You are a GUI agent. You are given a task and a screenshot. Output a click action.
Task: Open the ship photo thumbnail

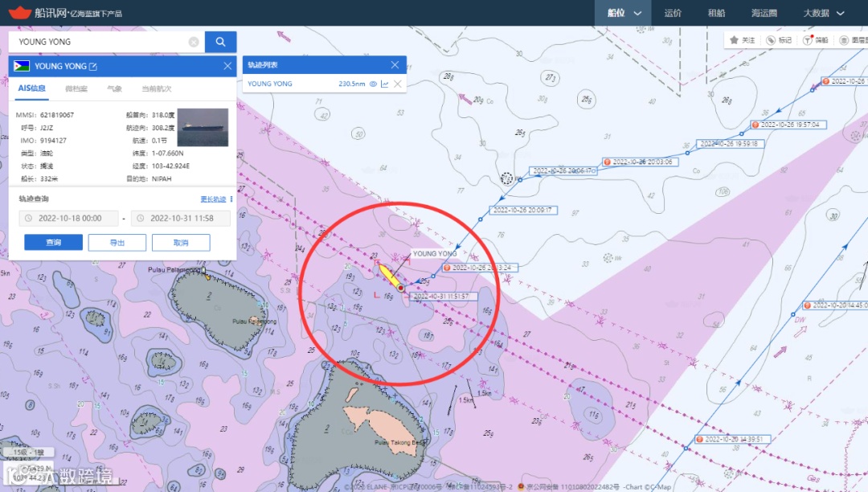click(203, 127)
